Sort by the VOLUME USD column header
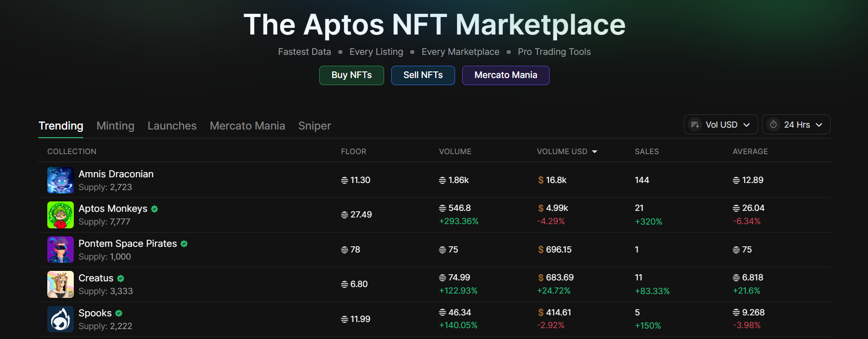The width and height of the screenshot is (868, 339). (567, 151)
